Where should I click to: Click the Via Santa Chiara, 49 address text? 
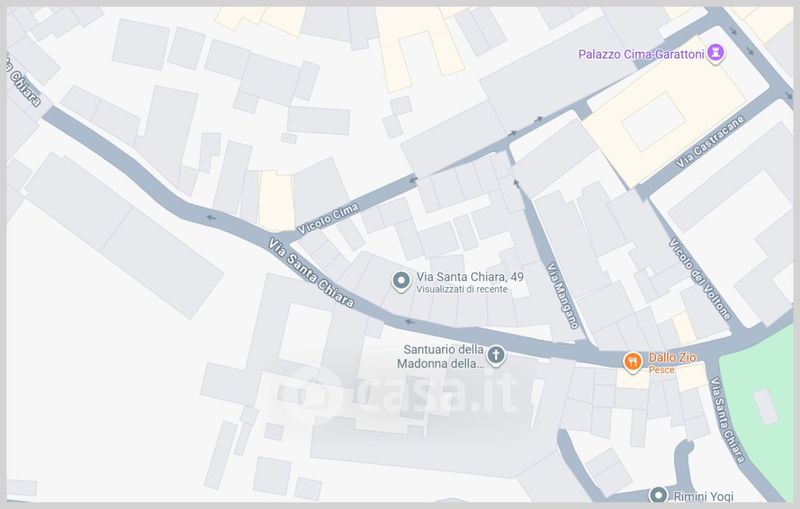(x=470, y=277)
